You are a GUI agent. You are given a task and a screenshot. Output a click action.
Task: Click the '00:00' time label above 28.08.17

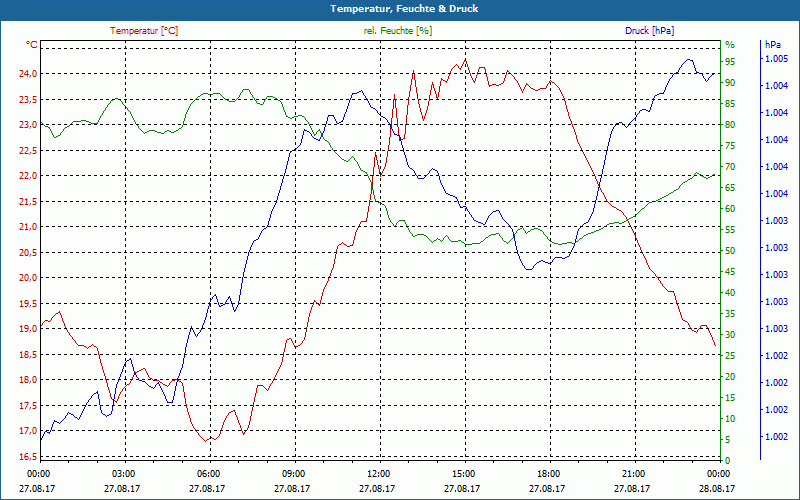[x=717, y=473]
